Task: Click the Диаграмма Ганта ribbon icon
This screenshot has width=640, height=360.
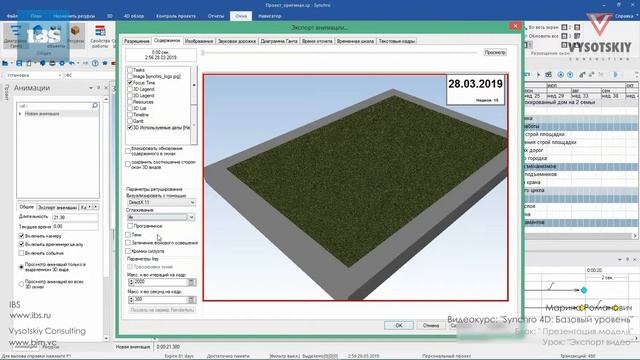Action: tap(16, 36)
